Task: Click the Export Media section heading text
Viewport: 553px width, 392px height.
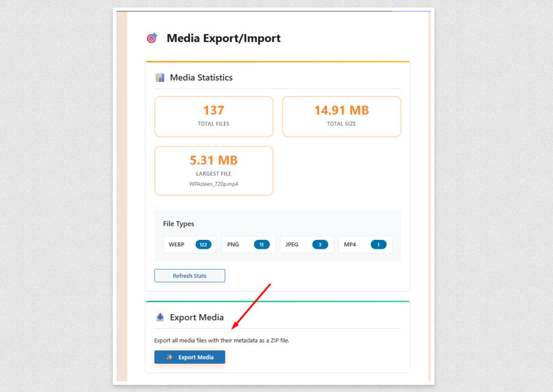Action: [197, 317]
